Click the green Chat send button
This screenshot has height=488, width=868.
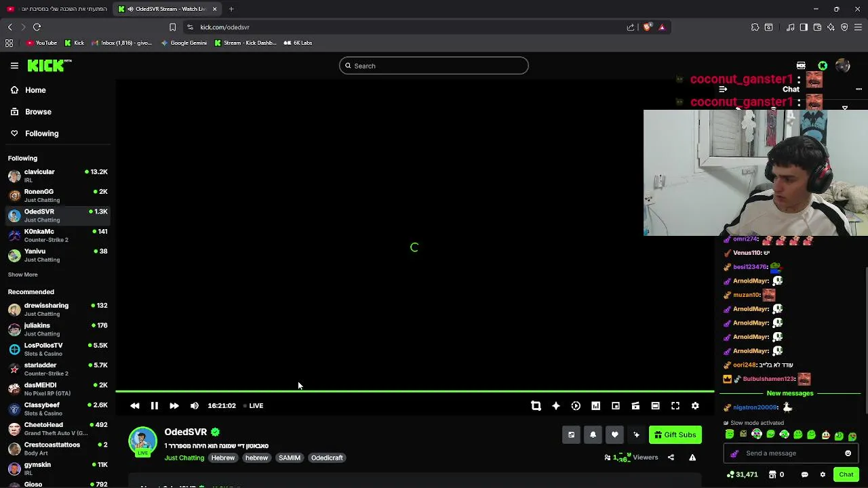846,474
